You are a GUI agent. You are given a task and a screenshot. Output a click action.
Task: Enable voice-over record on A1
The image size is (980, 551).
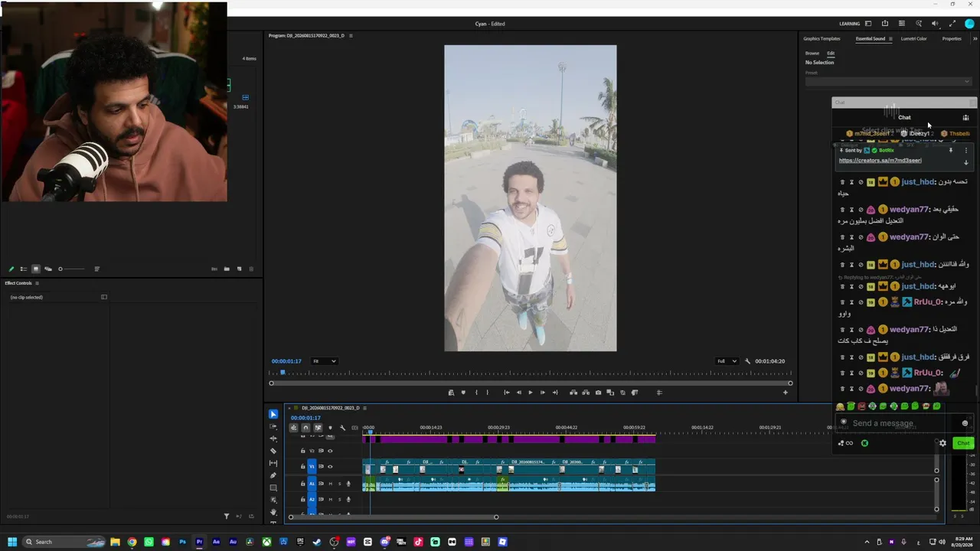[348, 484]
